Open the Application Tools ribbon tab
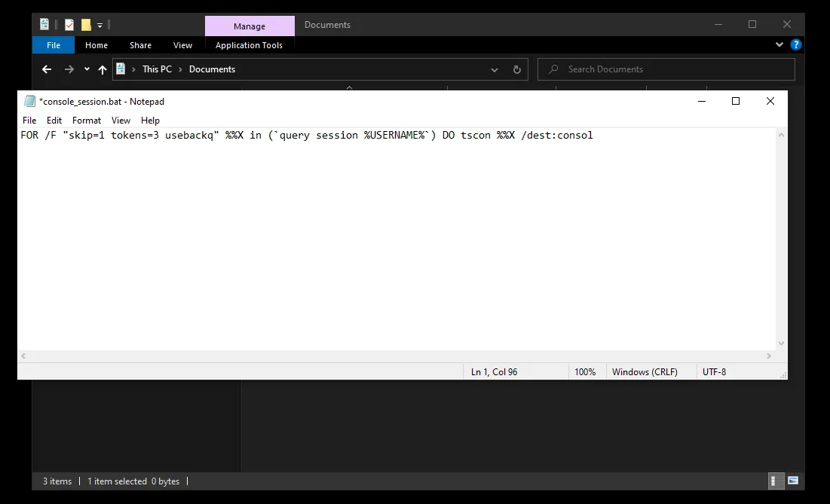Viewport: 830px width, 504px height. pos(250,44)
